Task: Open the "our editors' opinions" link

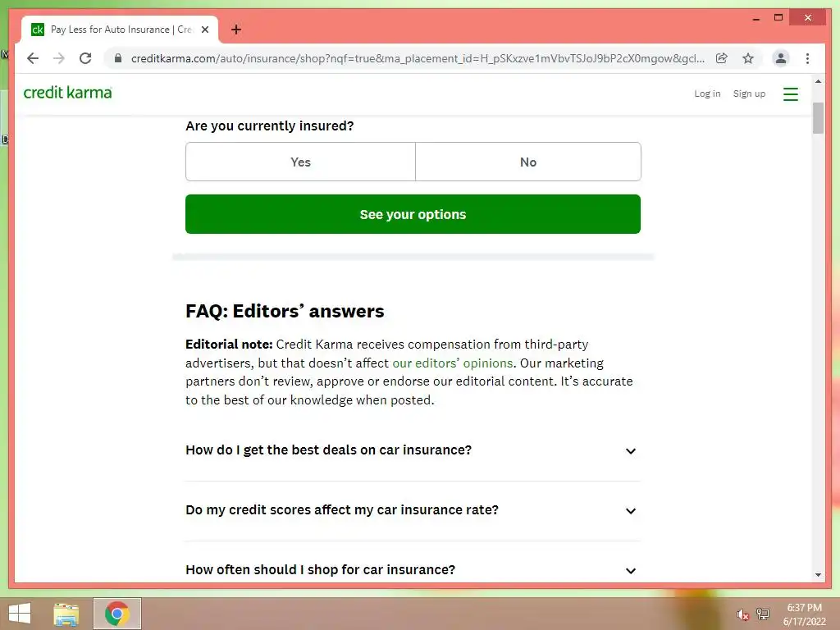Action: [x=453, y=363]
